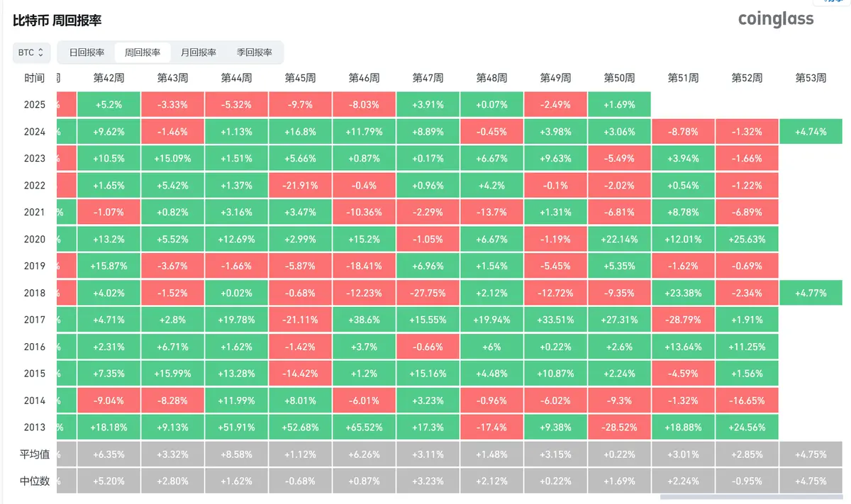Select the 第53周 column header

pos(811,78)
